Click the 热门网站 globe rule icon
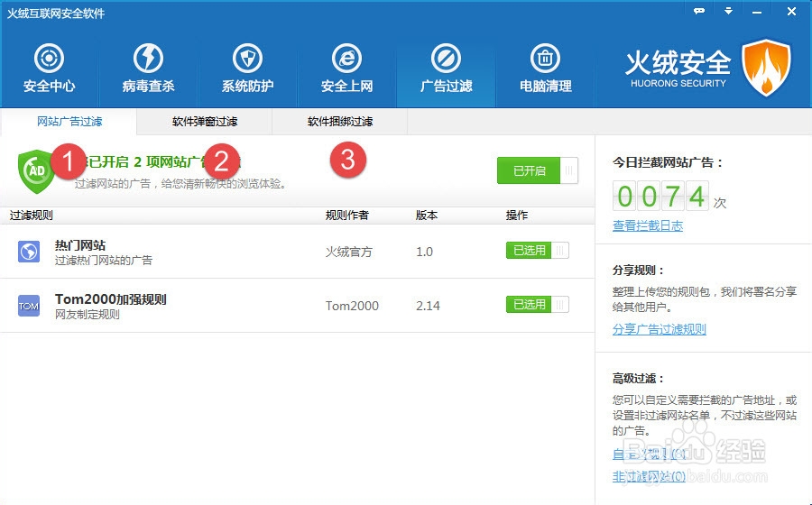The height and width of the screenshot is (505, 812). (29, 252)
